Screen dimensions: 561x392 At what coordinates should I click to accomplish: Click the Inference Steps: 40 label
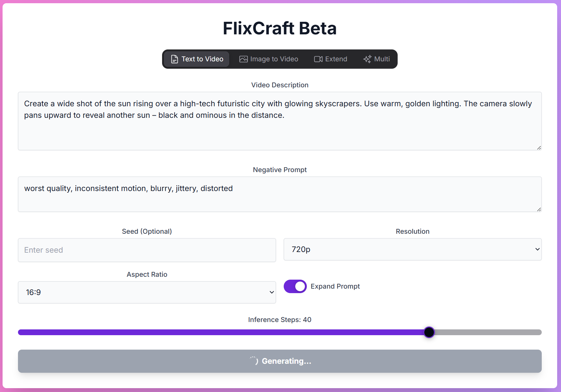tap(280, 320)
